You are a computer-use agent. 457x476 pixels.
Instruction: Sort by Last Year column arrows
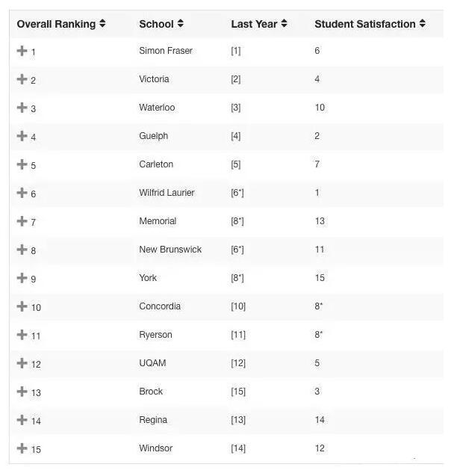(x=284, y=24)
